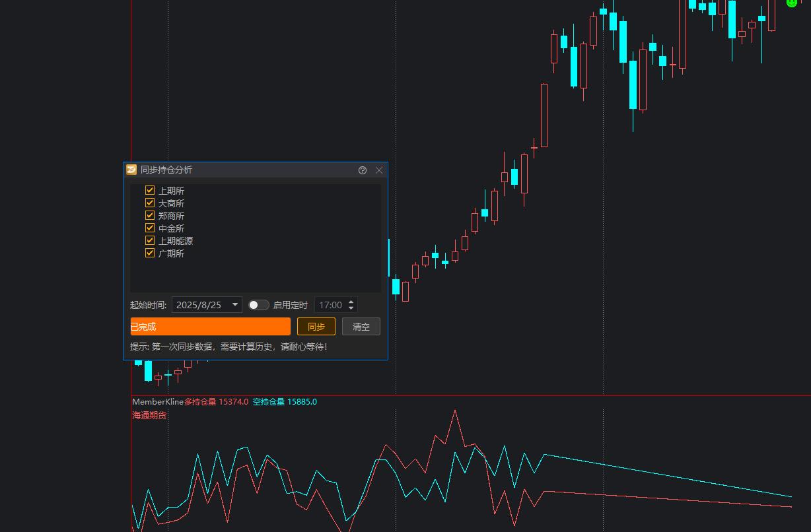Select the MemberKline indicator label
Screen dimensions: 811x532
[157, 402]
